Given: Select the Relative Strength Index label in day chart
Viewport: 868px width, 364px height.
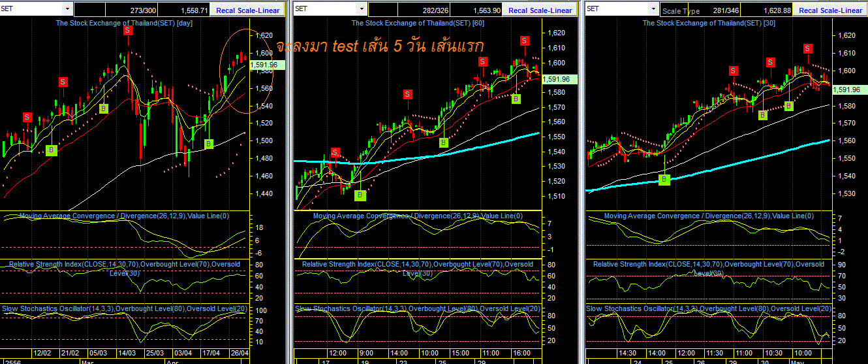Looking at the screenshot, I should click(125, 268).
